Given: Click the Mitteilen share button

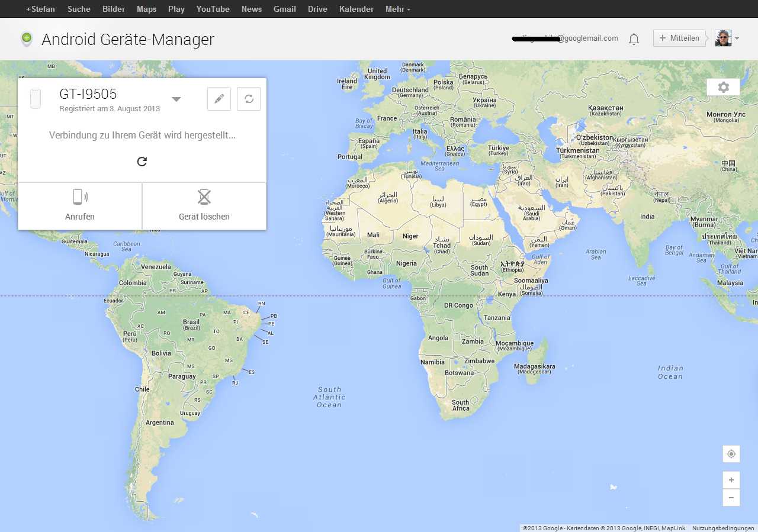Looking at the screenshot, I should (679, 38).
